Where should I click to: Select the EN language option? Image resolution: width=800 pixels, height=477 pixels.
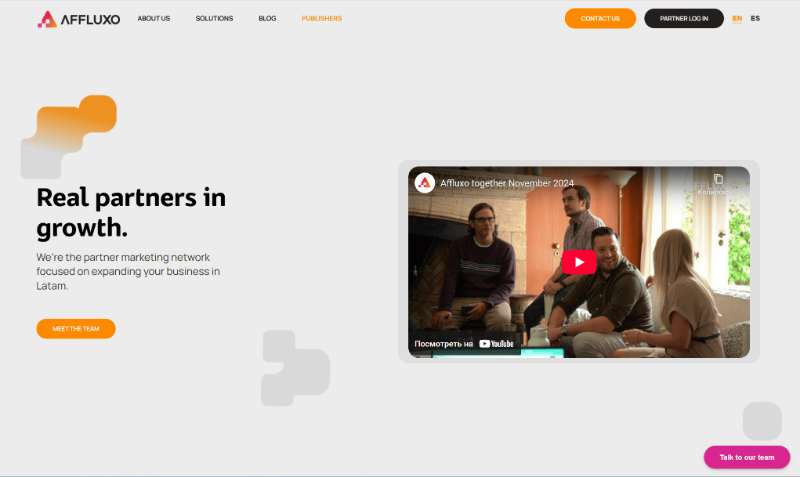[x=737, y=18]
